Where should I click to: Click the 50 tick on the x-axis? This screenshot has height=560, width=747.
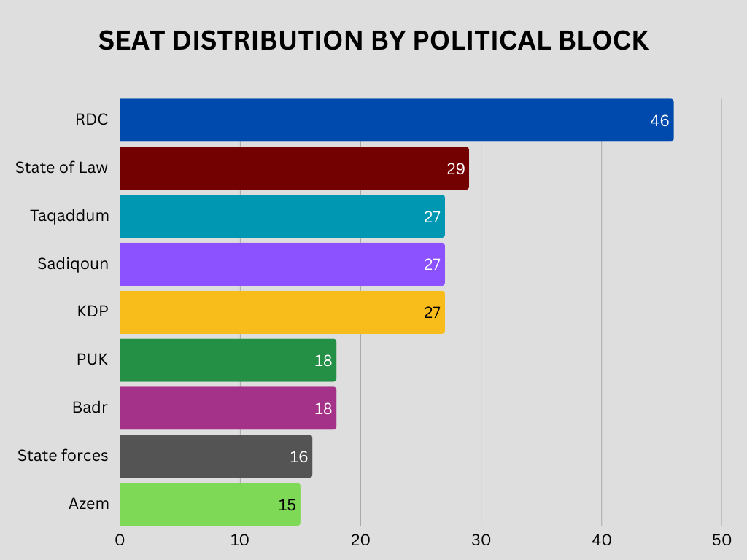(x=721, y=540)
